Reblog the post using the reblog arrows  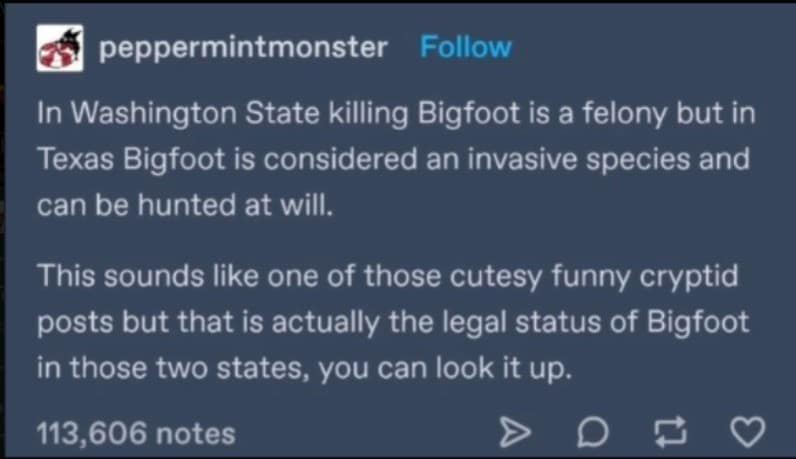pyautogui.click(x=670, y=433)
